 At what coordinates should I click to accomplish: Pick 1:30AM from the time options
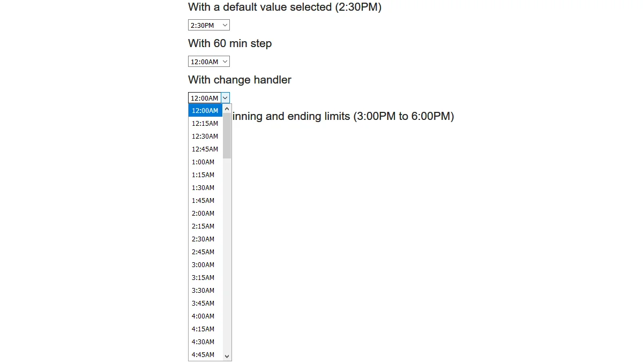[x=203, y=187]
